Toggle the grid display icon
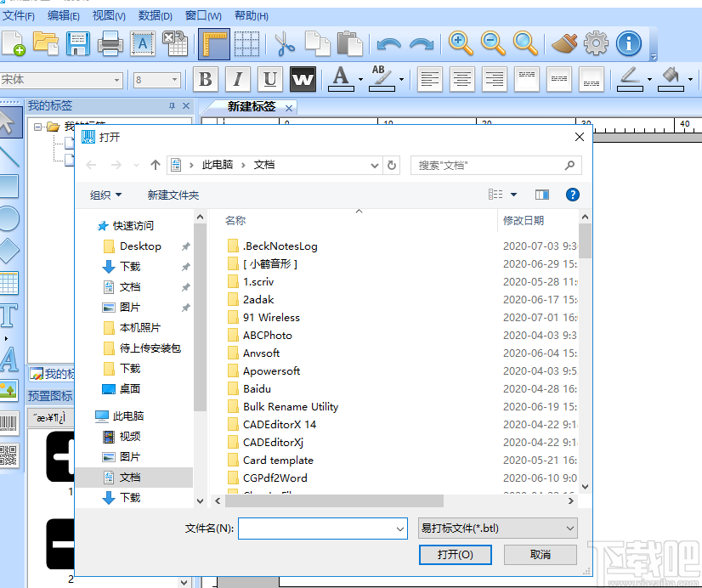This screenshot has height=588, width=702. pos(246,43)
